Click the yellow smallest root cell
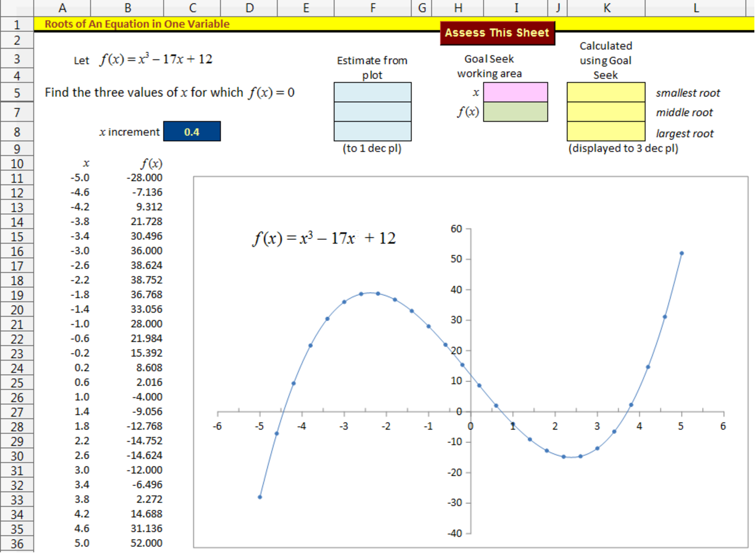This screenshot has width=756, height=558. [606, 92]
